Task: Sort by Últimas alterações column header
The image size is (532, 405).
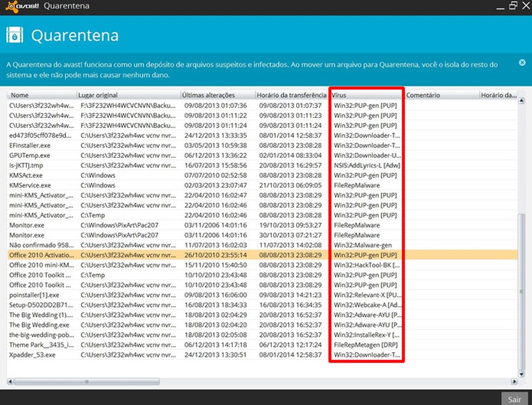Action: (x=218, y=95)
